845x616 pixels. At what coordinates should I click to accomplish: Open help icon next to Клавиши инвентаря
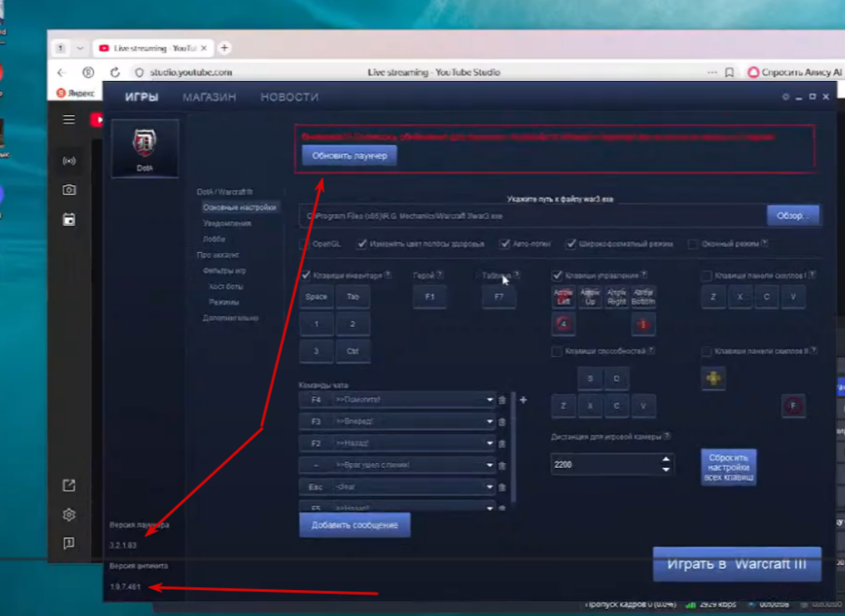click(x=388, y=274)
